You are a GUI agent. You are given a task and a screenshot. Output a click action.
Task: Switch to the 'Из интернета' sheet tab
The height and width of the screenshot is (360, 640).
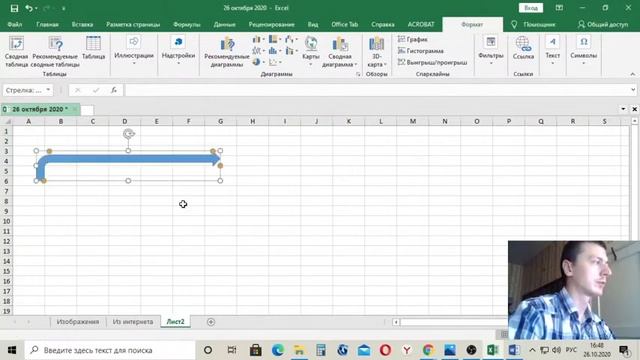pyautogui.click(x=133, y=322)
